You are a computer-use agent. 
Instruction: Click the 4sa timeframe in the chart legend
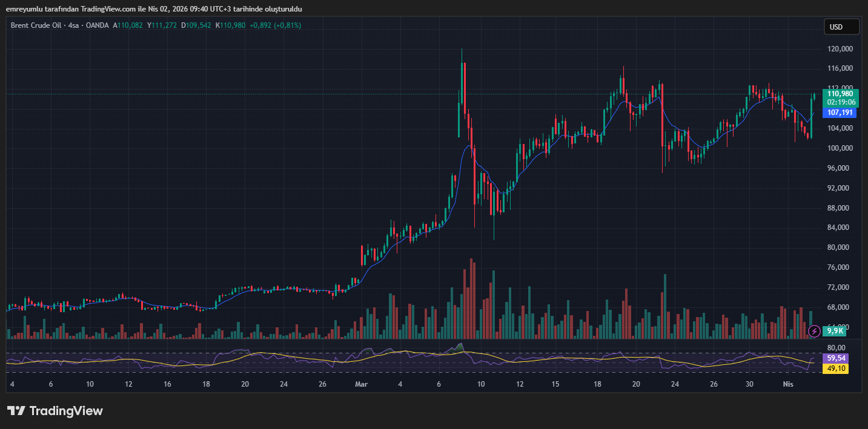coord(73,25)
